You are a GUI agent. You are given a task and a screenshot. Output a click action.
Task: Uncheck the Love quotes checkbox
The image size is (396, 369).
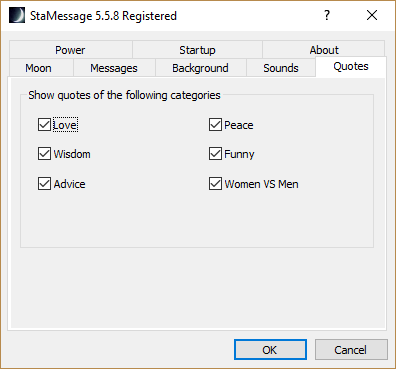coord(44,125)
